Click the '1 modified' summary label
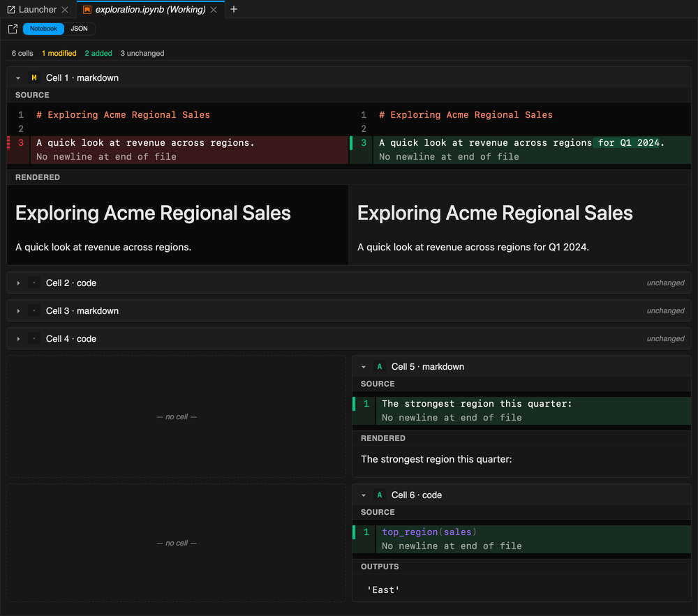The image size is (698, 616). click(x=59, y=54)
